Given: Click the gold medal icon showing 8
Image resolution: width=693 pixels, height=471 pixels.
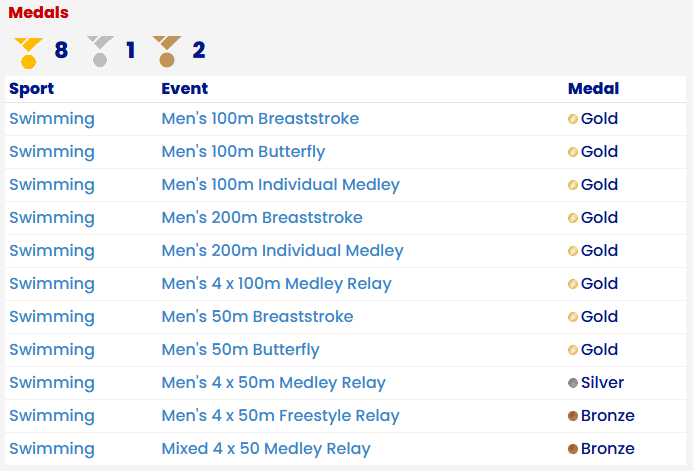Looking at the screenshot, I should pyautogui.click(x=28, y=53).
